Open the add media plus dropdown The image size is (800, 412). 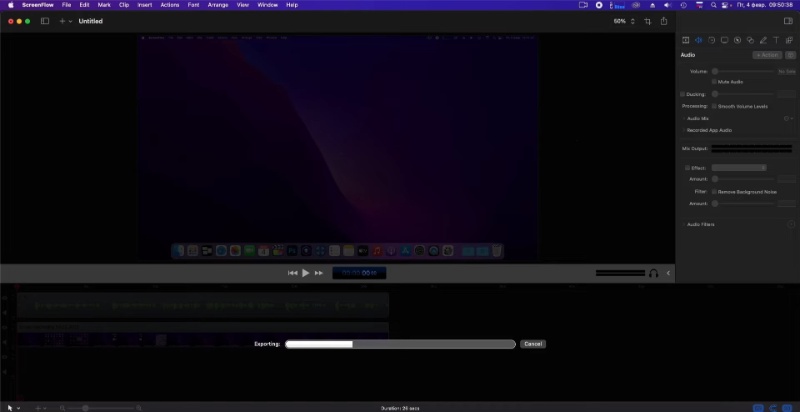coord(65,21)
